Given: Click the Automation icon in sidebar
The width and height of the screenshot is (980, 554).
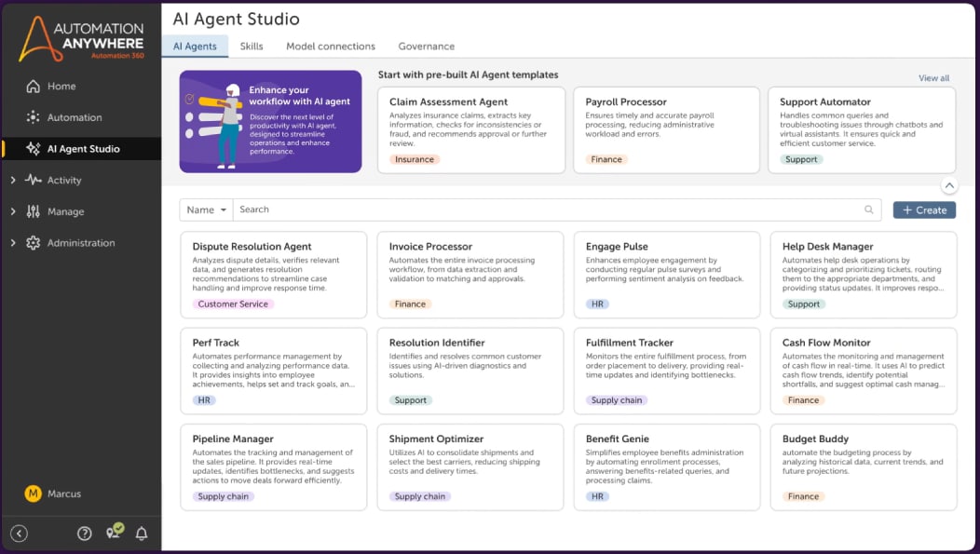Looking at the screenshot, I should [x=34, y=117].
